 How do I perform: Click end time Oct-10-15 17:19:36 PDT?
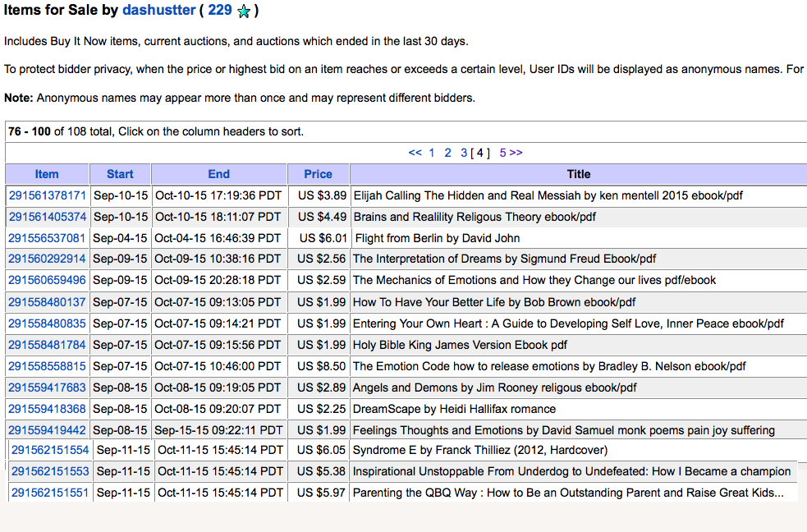click(218, 195)
